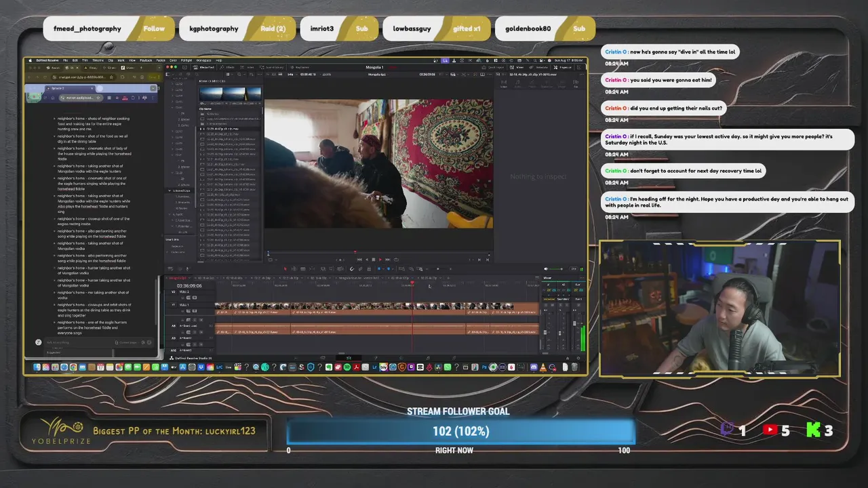Viewport: 868px width, 488px height.
Task: Open the Mongolia Ep1 timeline name dropdown
Action: [x=378, y=75]
